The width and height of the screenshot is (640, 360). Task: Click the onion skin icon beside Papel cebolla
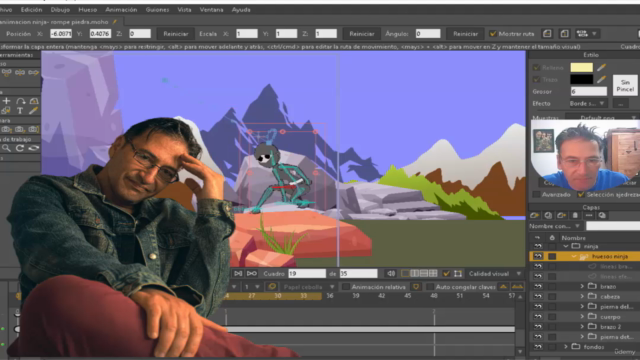[x=272, y=287]
